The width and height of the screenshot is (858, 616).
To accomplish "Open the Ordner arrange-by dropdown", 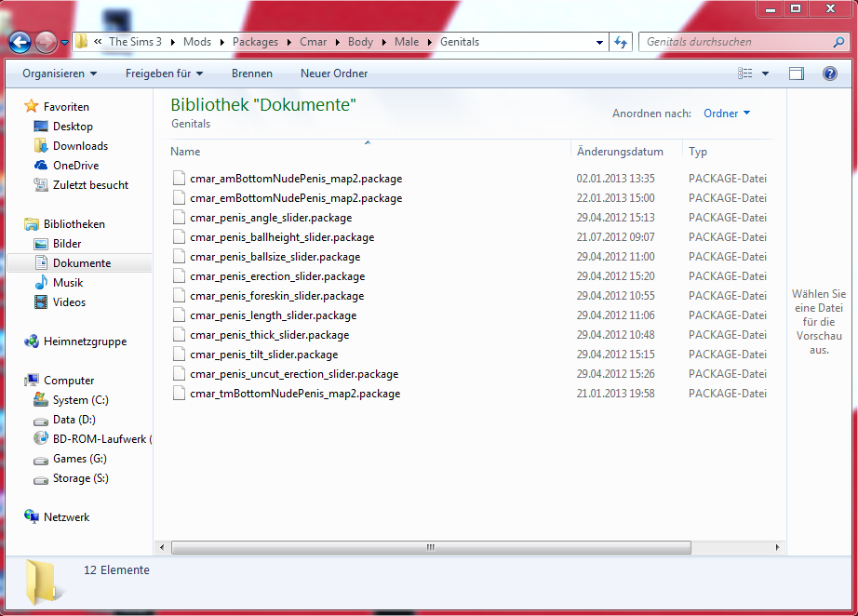I will (x=727, y=114).
